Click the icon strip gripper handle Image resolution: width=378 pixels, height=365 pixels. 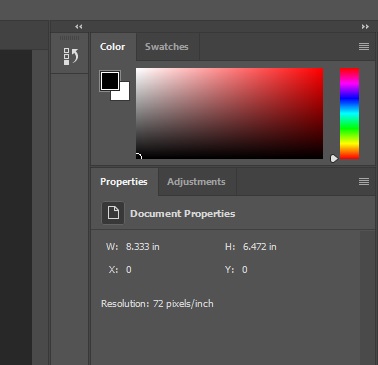(69, 38)
